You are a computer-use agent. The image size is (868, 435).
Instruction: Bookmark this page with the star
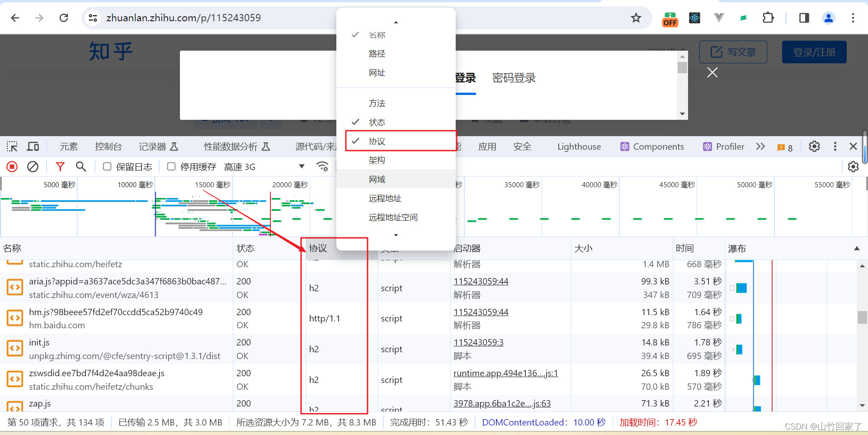[x=636, y=18]
